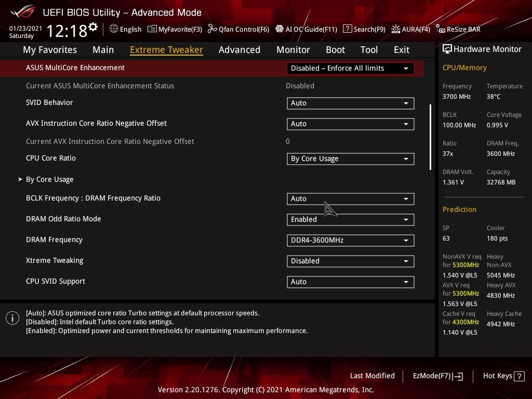Click the Hot Keys question-mark icon
The width and height of the screenshot is (532, 399).
519,376
